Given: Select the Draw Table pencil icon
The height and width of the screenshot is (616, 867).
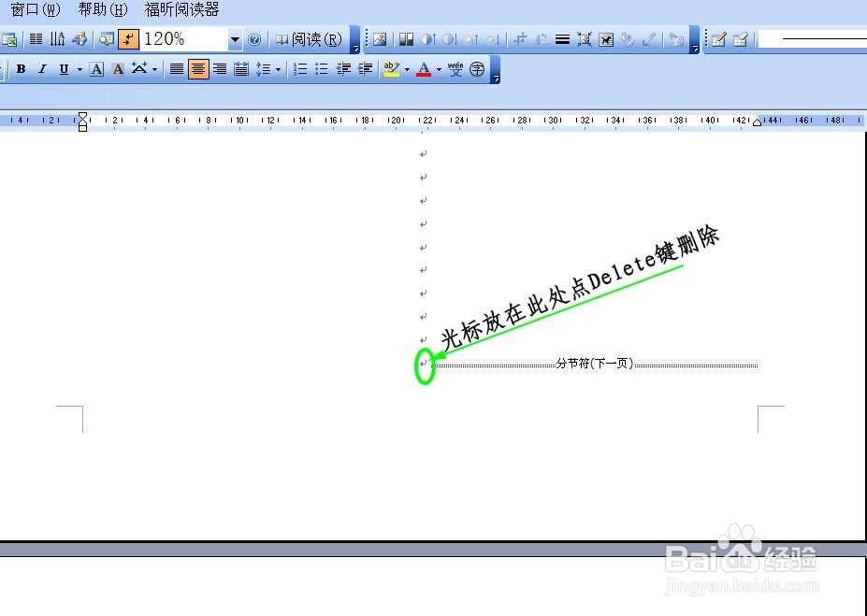Looking at the screenshot, I should pyautogui.click(x=718, y=39).
